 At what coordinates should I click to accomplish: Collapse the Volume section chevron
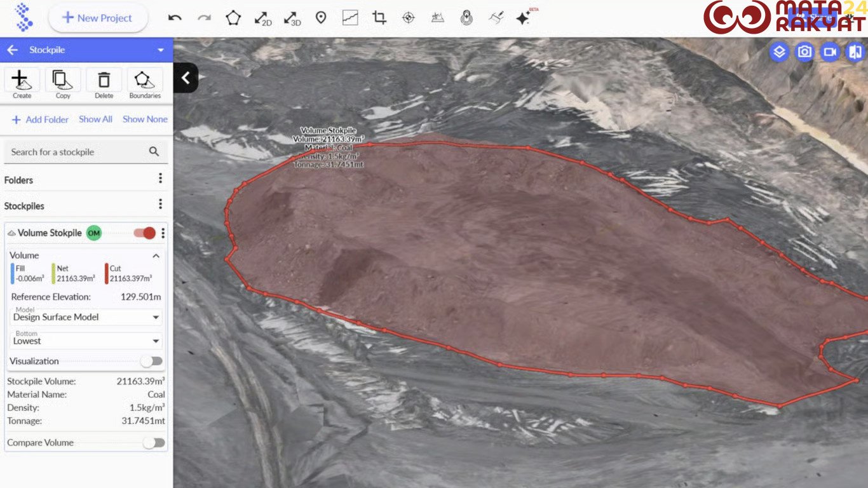156,255
